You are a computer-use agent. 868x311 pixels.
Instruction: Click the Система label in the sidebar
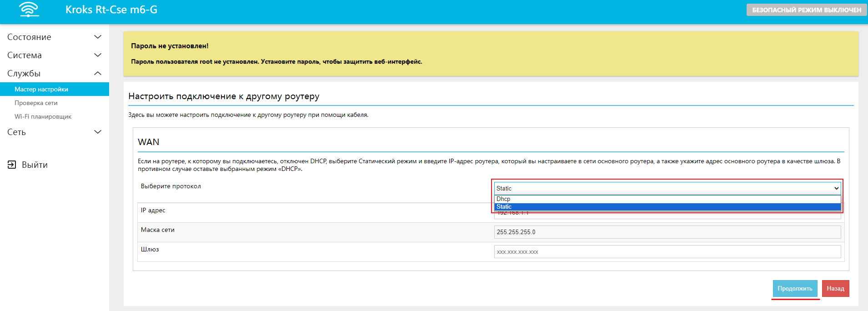25,55
